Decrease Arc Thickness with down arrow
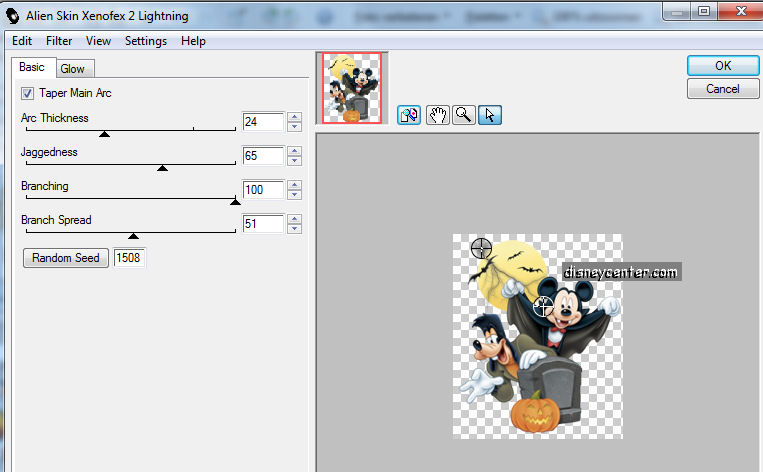Screen dimensions: 763x472 tap(294, 127)
